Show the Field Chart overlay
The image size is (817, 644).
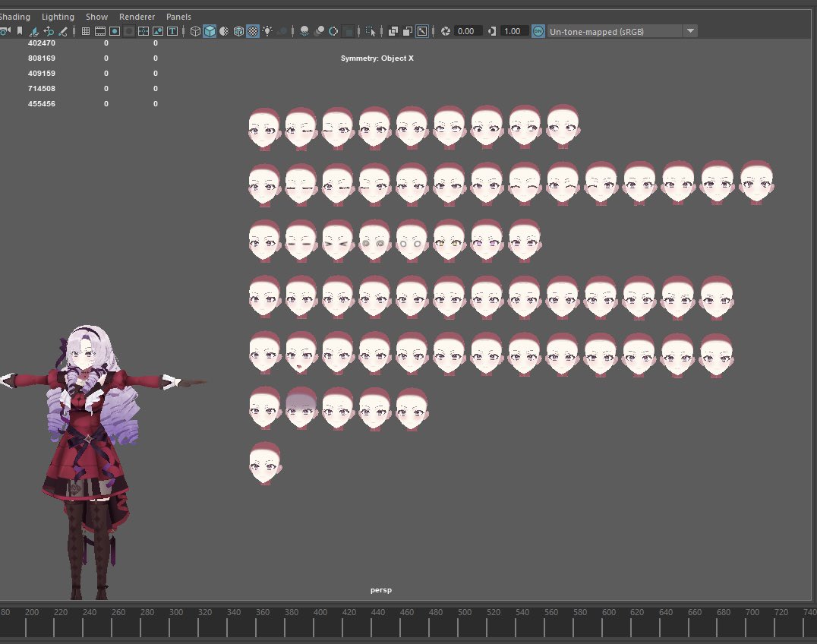tap(144, 31)
